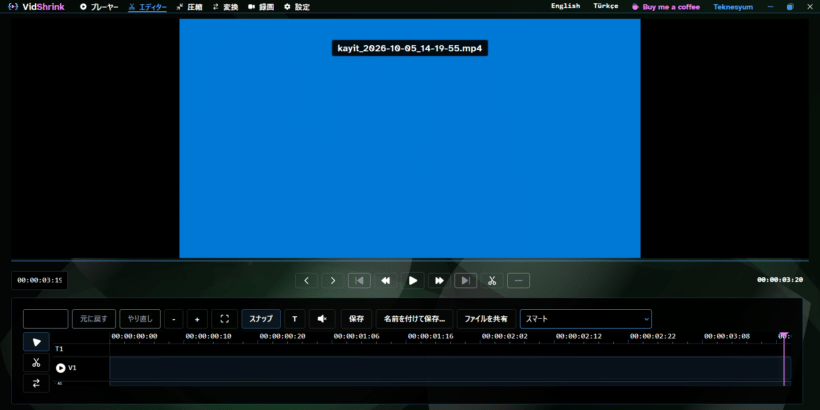Zoom in the timeline with plus button

(x=197, y=319)
